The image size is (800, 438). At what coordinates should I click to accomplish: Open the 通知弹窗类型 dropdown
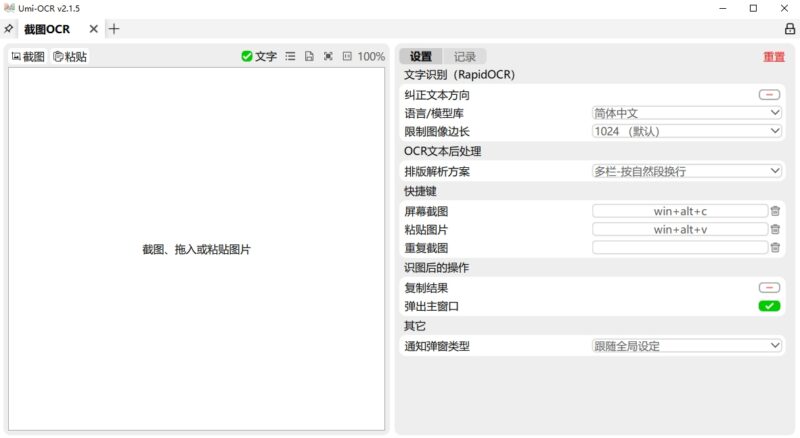[x=687, y=346]
